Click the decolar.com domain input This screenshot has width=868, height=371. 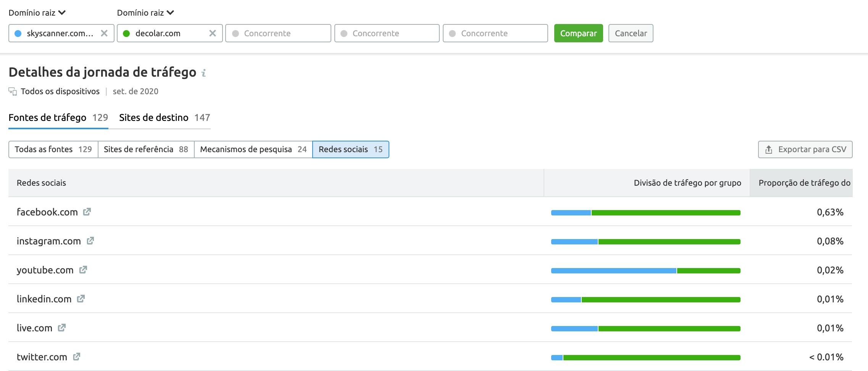[169, 33]
